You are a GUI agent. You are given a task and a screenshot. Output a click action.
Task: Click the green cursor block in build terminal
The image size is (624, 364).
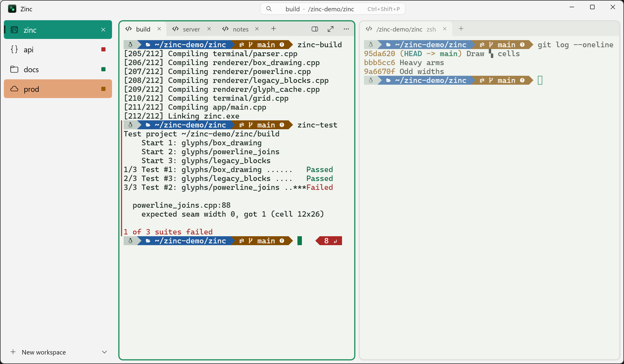coord(300,241)
